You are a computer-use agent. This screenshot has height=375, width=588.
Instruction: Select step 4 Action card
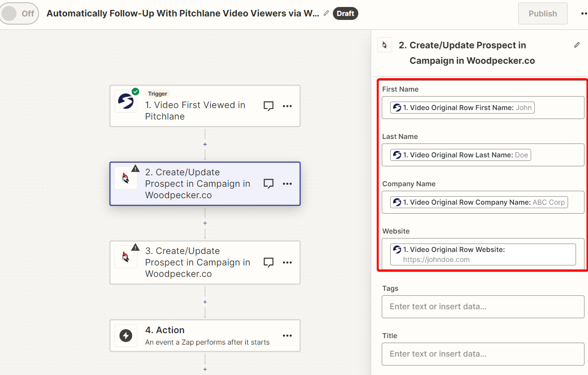pos(205,336)
